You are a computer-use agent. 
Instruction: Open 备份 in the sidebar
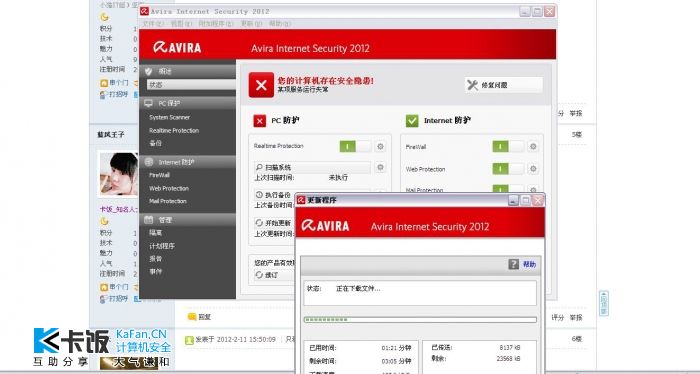pos(155,143)
